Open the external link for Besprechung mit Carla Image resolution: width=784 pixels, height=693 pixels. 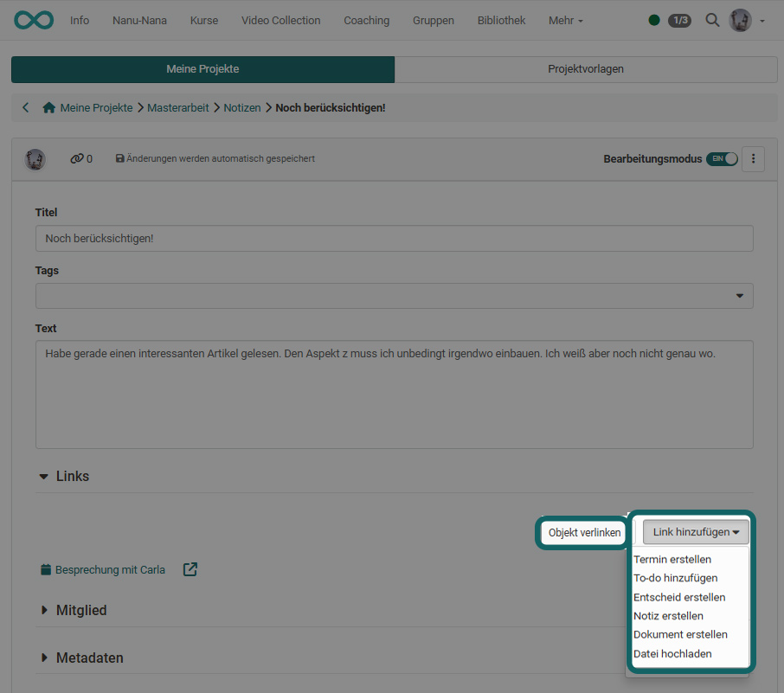click(x=190, y=569)
